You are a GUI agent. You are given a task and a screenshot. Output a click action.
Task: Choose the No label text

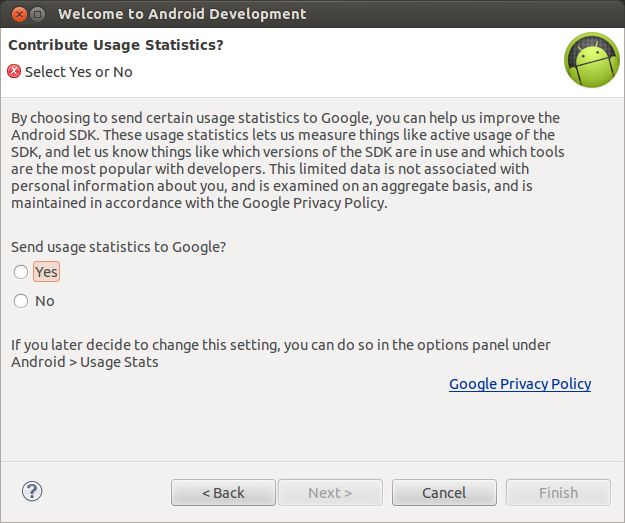(45, 301)
